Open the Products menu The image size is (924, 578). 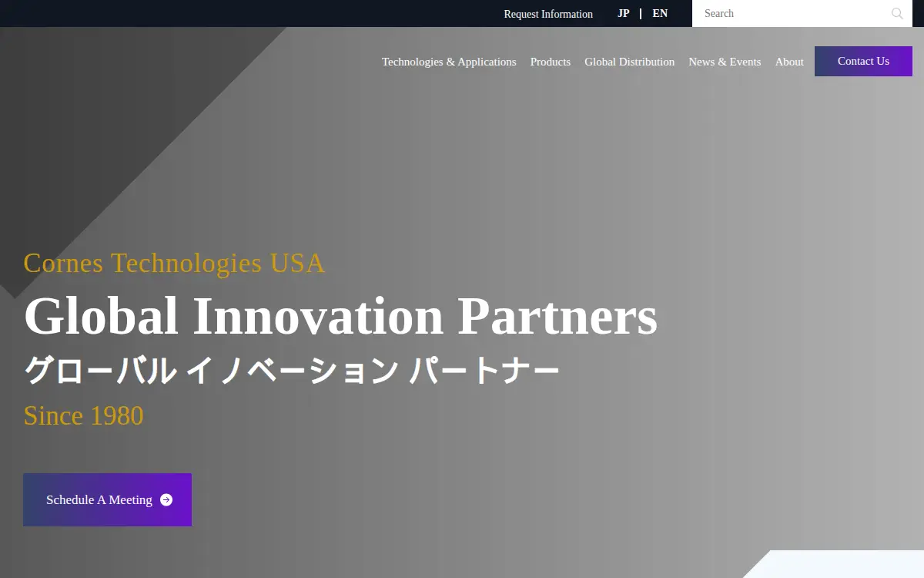point(551,62)
